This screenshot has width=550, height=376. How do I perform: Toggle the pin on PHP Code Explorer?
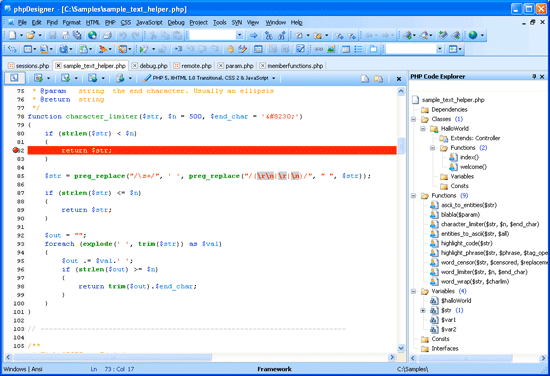[x=534, y=76]
